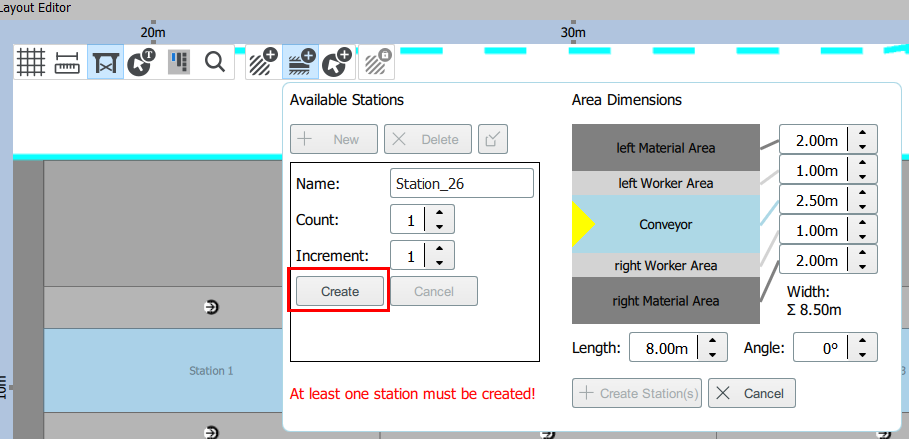Open the bar chart view icon
Viewport: 909px width, 439px height.
(x=179, y=62)
